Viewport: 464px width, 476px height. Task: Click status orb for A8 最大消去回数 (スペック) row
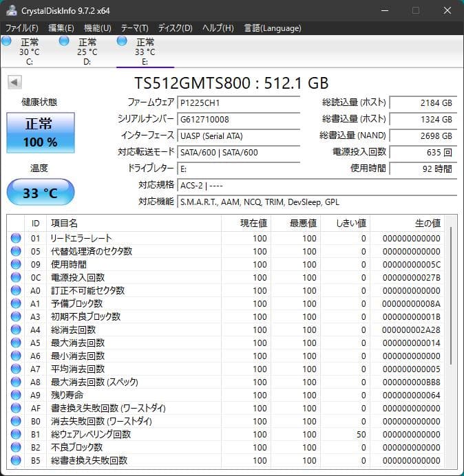pyautogui.click(x=16, y=382)
